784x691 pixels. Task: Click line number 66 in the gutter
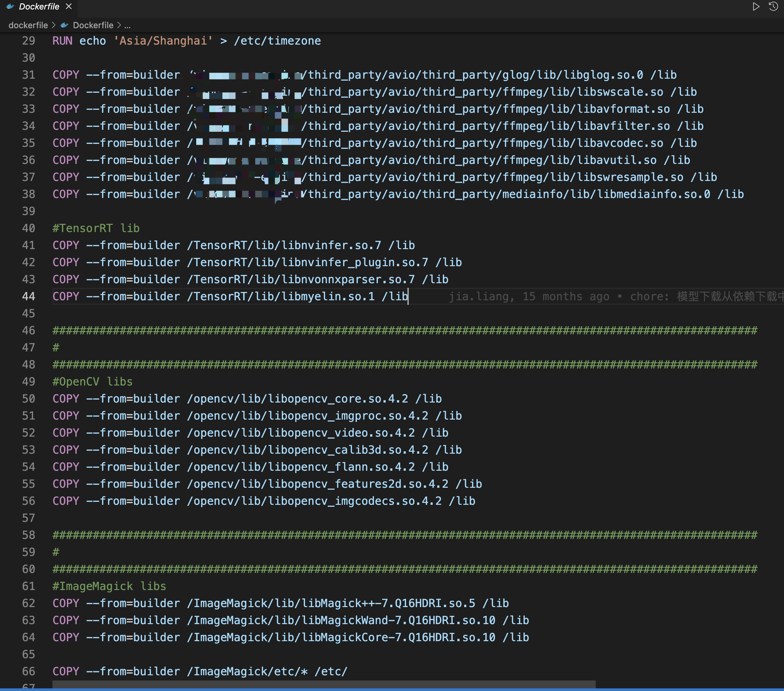(29, 672)
